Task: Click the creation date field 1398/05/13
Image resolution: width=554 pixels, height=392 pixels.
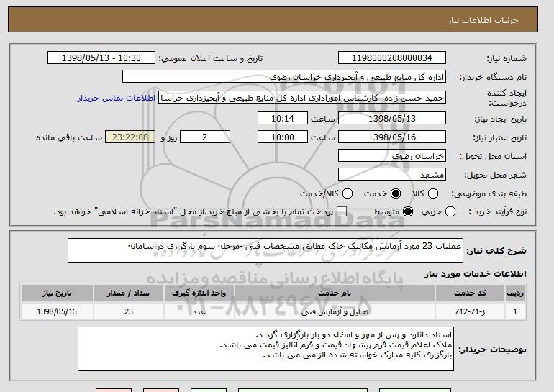Action: pos(392,118)
